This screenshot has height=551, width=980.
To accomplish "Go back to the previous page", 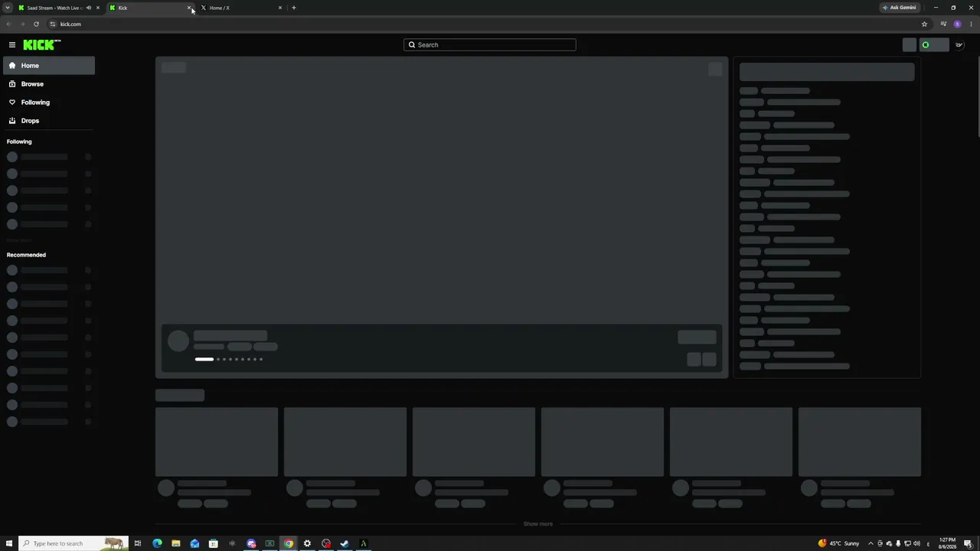I will pyautogui.click(x=8, y=24).
